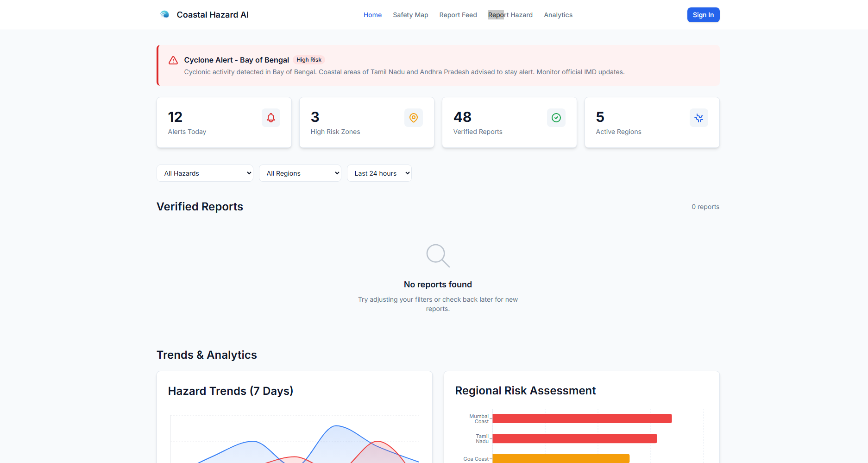Viewport: 868px width, 463px height.
Task: Switch to the Analytics view
Action: click(558, 14)
